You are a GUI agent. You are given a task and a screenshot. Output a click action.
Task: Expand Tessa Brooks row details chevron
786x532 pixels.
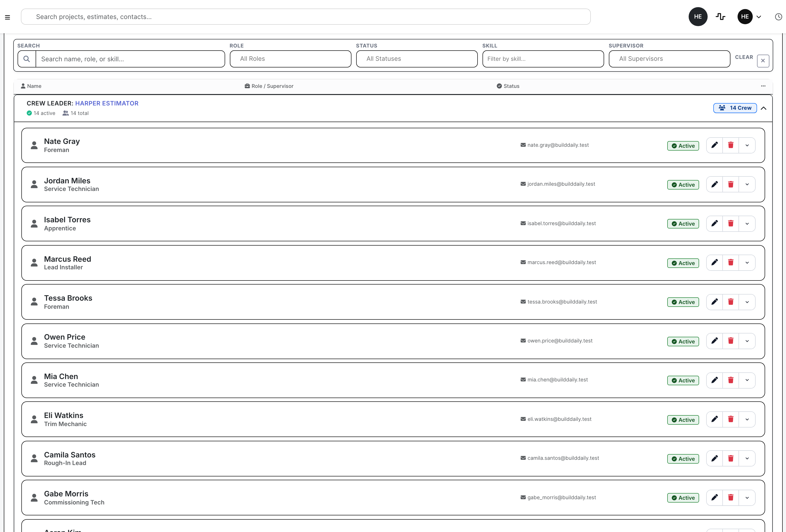747,302
